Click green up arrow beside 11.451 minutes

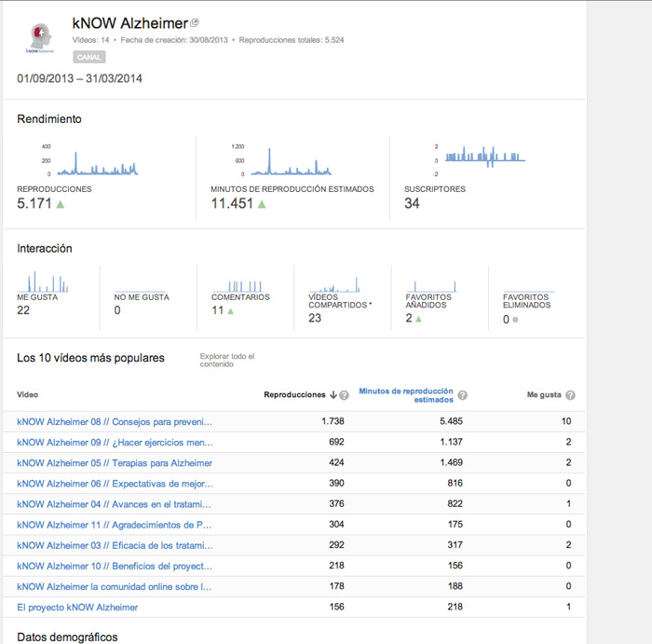[262, 204]
